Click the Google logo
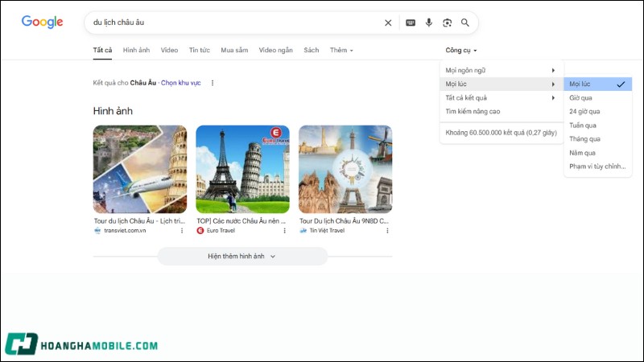This screenshot has width=644, height=362. click(42, 22)
